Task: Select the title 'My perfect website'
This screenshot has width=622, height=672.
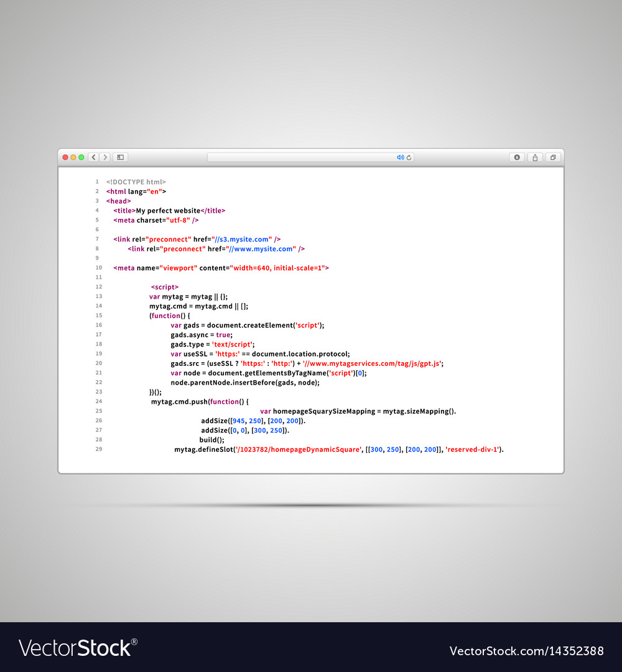Action: (168, 210)
